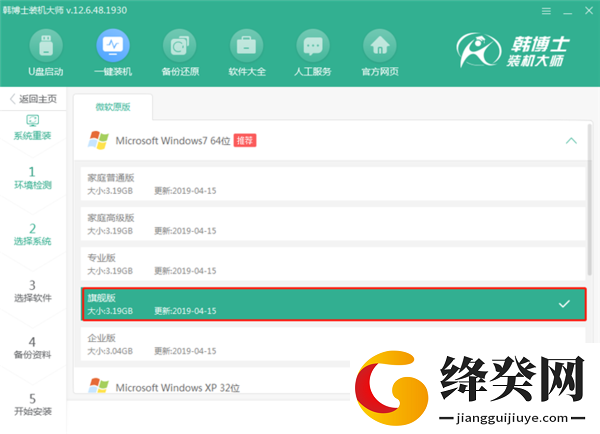Open the 人工服务 chat icon

[313, 46]
